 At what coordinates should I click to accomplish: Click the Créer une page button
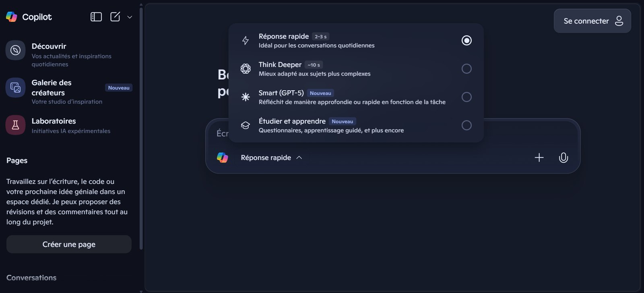point(69,244)
